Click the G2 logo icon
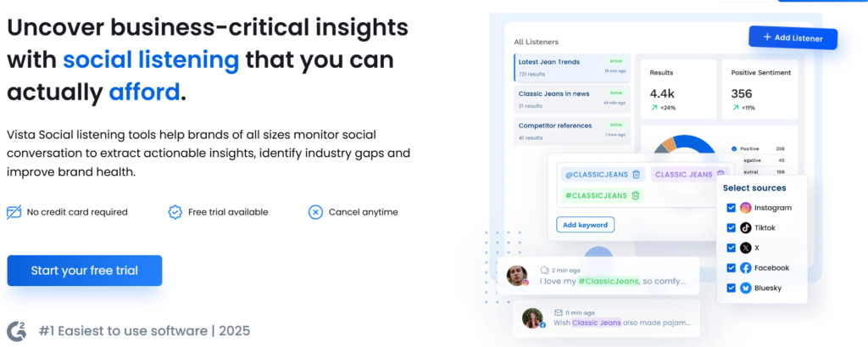 (x=17, y=331)
